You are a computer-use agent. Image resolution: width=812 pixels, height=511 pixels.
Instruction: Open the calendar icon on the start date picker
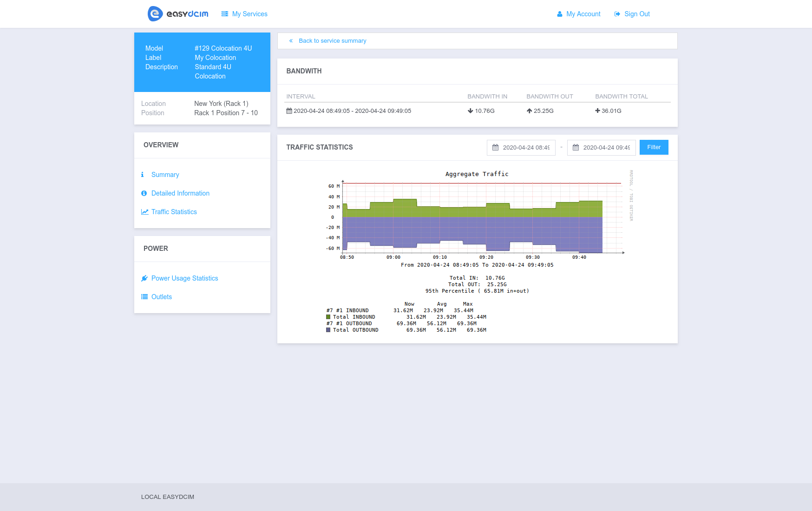496,147
